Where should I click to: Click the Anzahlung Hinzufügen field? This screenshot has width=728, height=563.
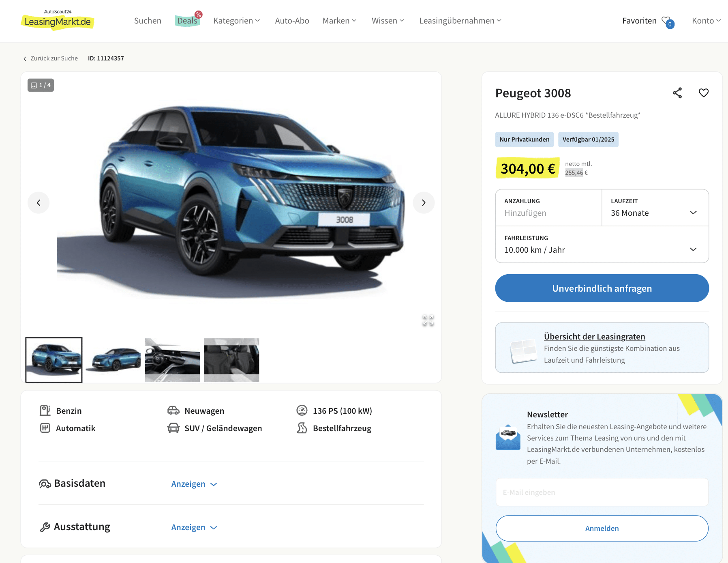click(548, 208)
